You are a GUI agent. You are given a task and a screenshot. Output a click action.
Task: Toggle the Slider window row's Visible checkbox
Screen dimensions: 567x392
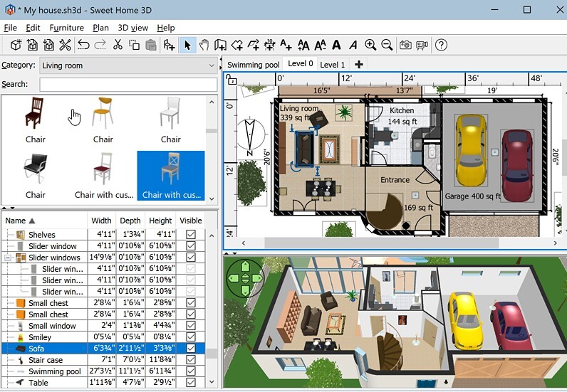coord(191,245)
